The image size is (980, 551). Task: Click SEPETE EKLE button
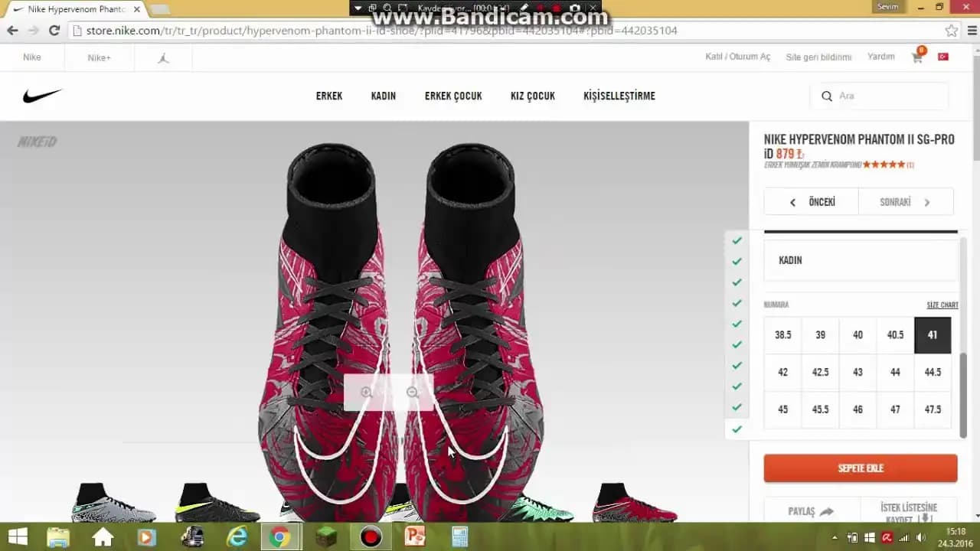861,468
